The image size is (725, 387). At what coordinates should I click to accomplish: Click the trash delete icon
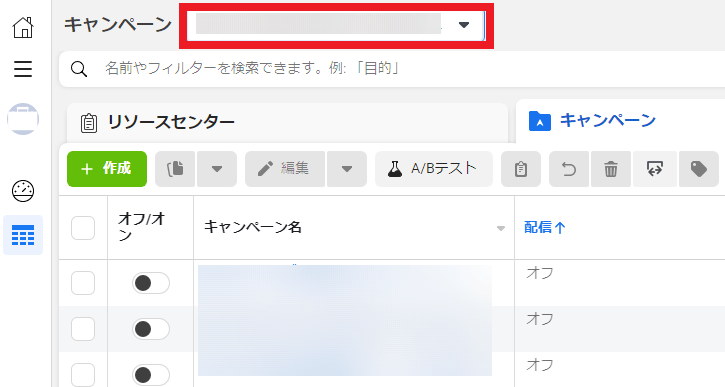pyautogui.click(x=611, y=169)
